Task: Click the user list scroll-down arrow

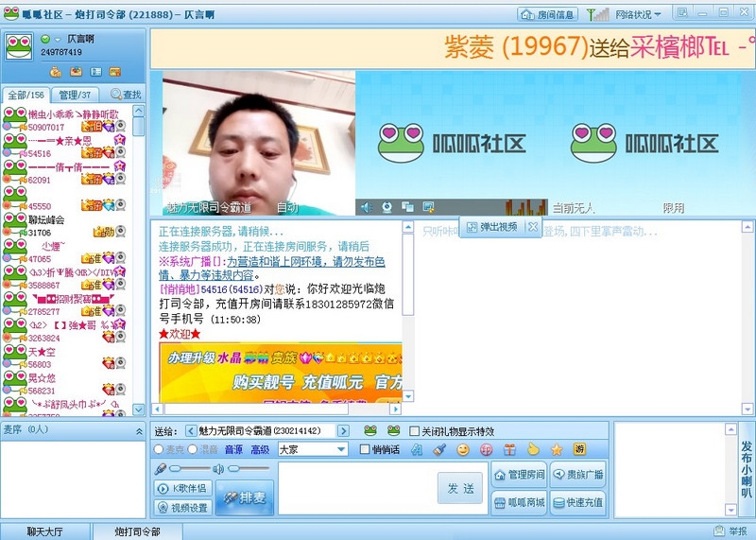Action: [138, 409]
